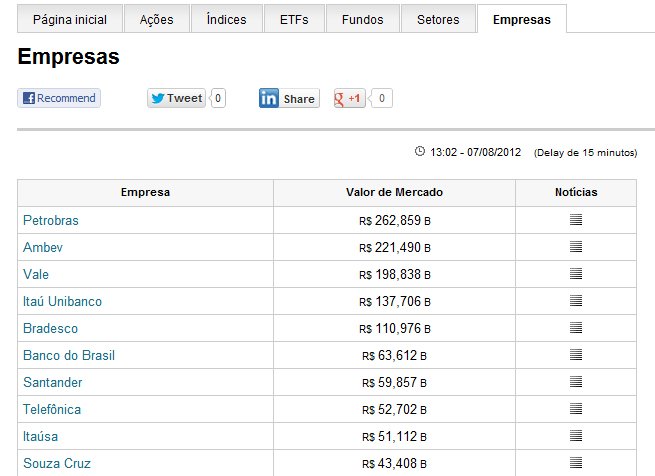655x476 pixels.
Task: Go to the Índices tab
Action: coord(226,19)
